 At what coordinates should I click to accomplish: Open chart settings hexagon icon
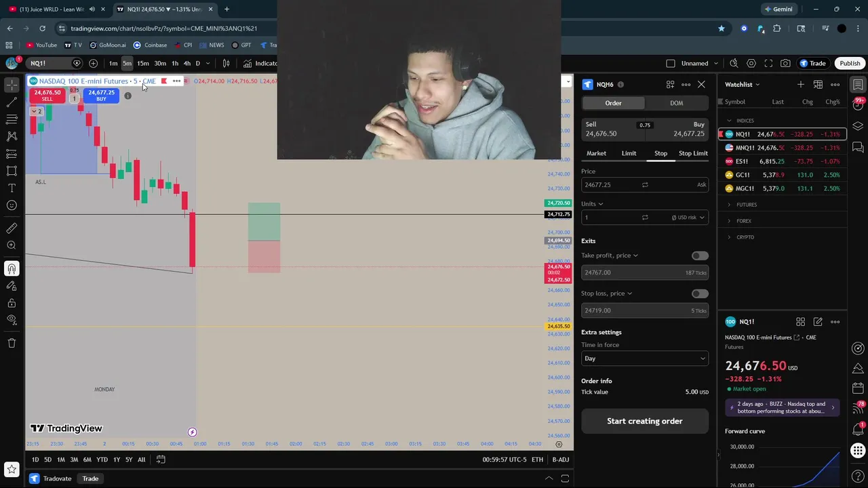point(751,63)
